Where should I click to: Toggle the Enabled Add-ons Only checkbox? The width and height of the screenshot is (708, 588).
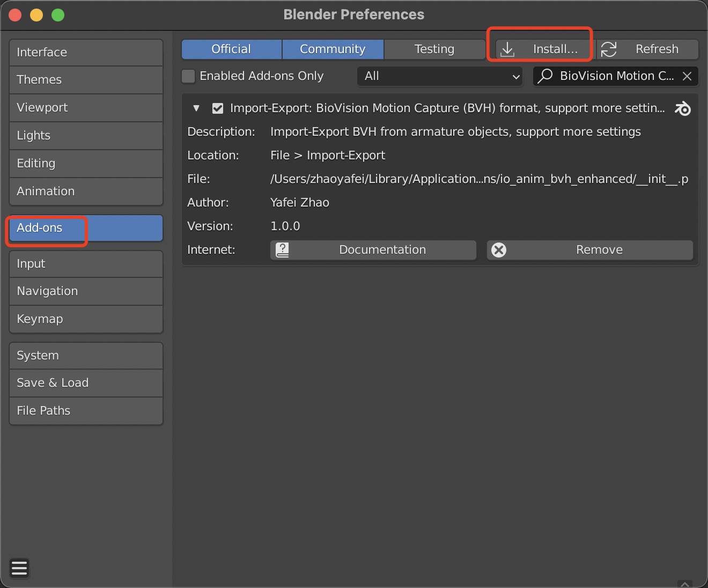[188, 76]
